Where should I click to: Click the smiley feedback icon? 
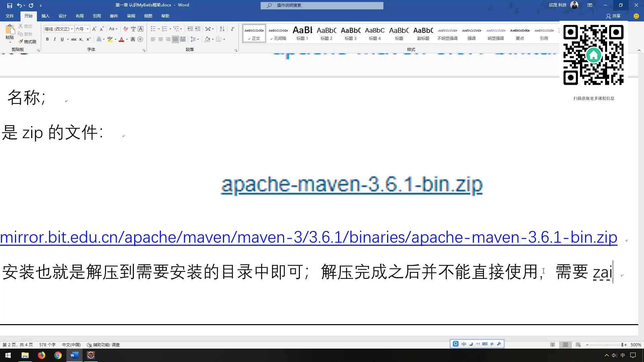[636, 16]
